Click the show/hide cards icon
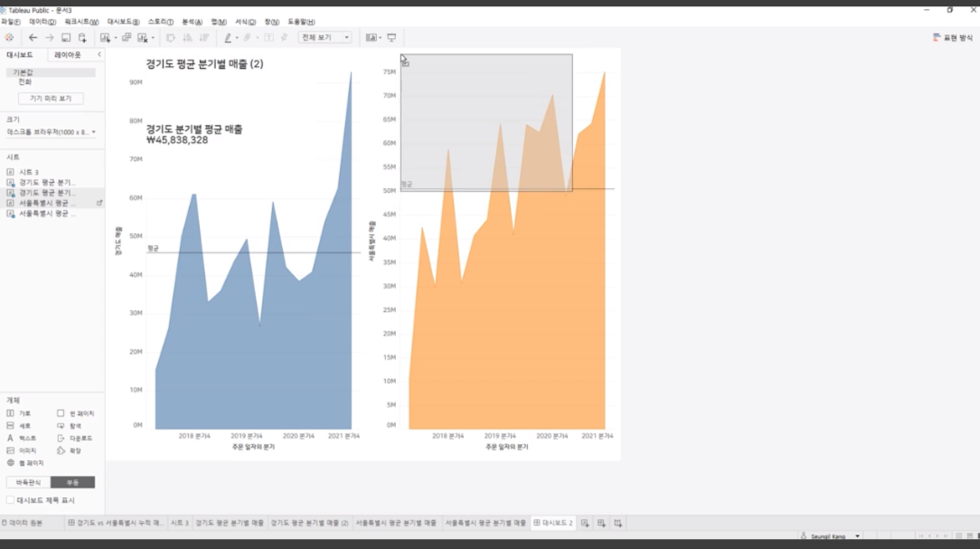980x549 pixels. [372, 37]
